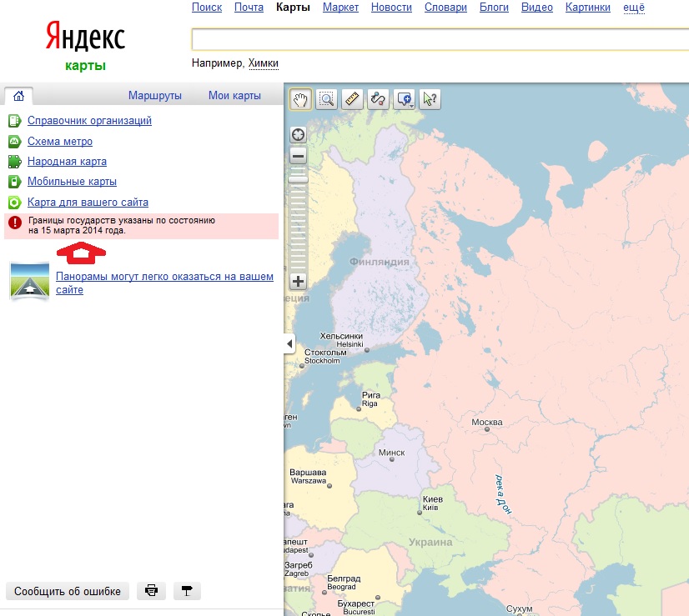Open the Мобильные карты link

click(x=72, y=182)
